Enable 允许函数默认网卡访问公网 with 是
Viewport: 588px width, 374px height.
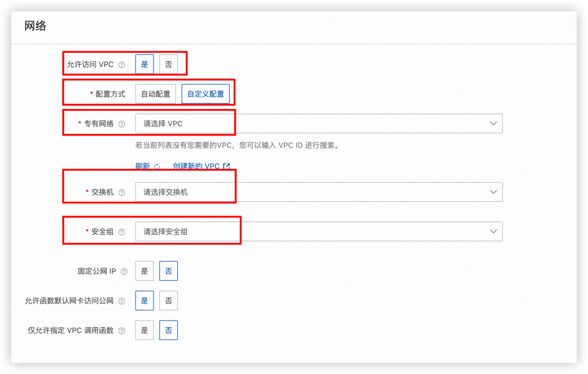tap(144, 301)
